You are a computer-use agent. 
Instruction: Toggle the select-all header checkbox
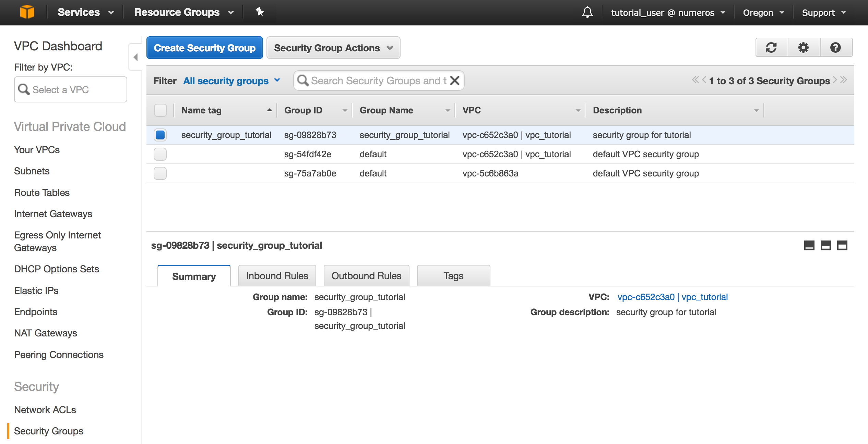coord(160,110)
